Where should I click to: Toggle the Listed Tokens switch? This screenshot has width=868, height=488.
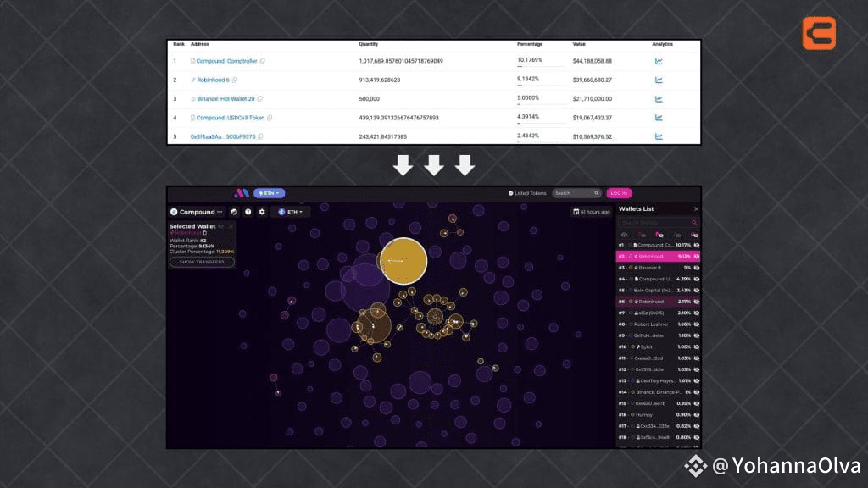pos(510,193)
